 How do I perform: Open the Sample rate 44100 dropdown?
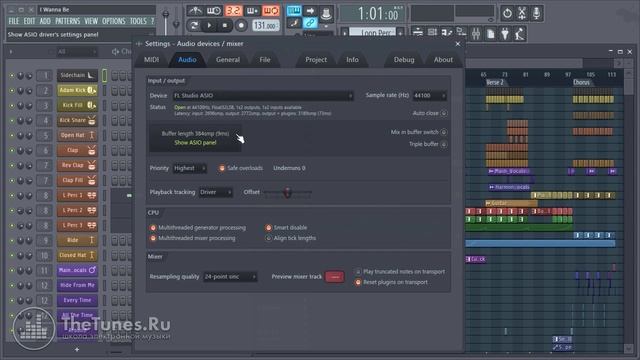[429, 96]
